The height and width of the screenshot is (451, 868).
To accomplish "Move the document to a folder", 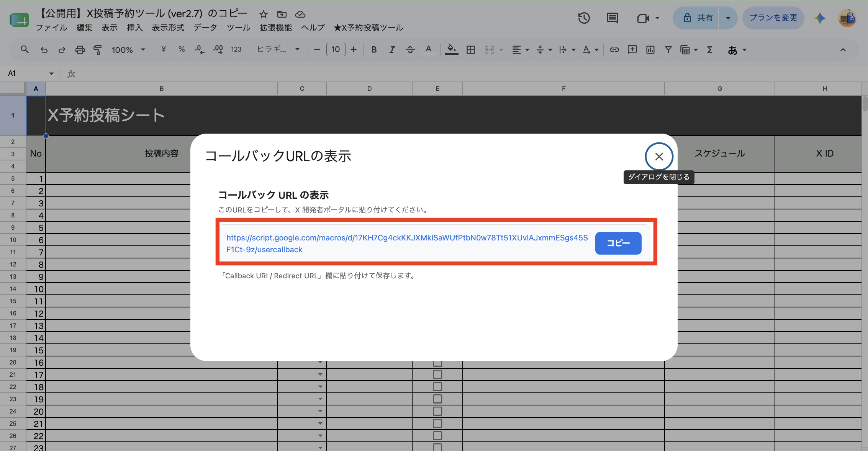I will click(x=282, y=15).
